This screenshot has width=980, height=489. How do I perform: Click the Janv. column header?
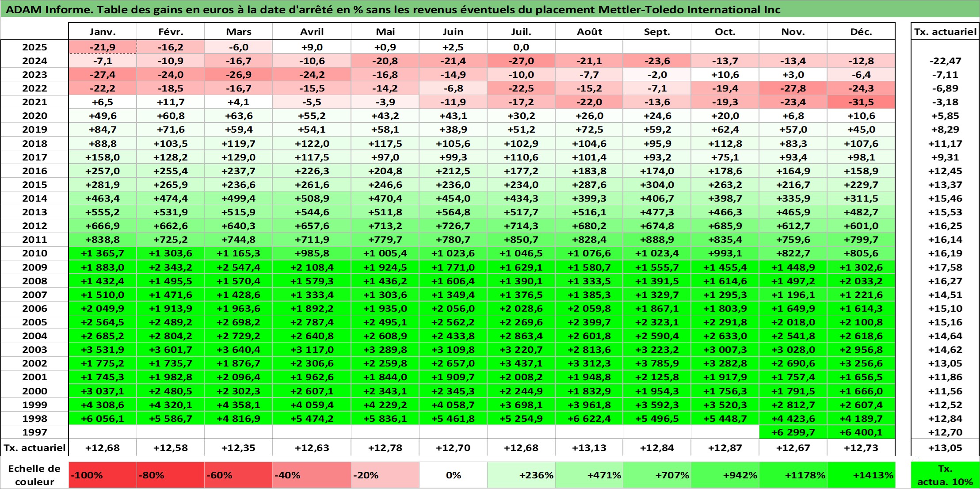(x=103, y=31)
